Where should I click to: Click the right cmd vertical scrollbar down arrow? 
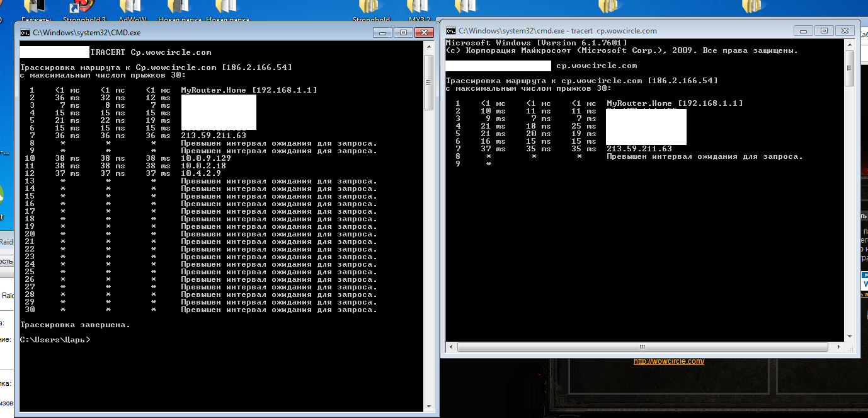point(850,337)
